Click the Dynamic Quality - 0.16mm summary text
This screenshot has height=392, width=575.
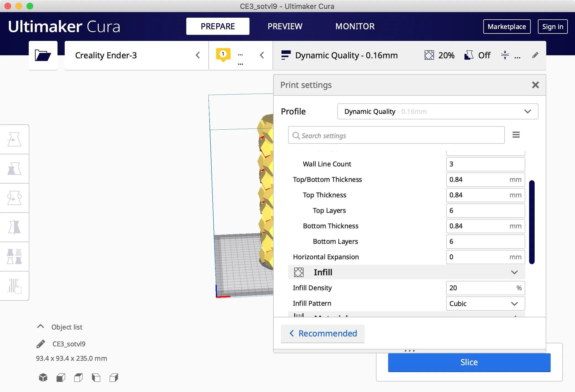coord(346,55)
